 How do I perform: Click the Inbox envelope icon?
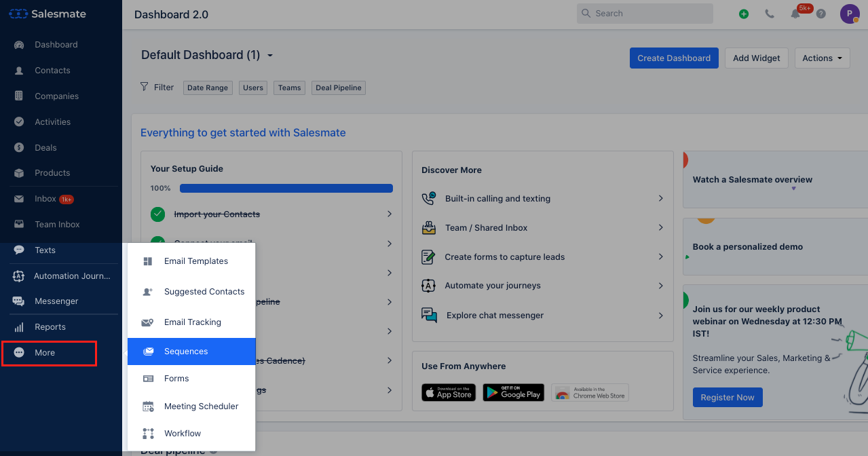[19, 199]
